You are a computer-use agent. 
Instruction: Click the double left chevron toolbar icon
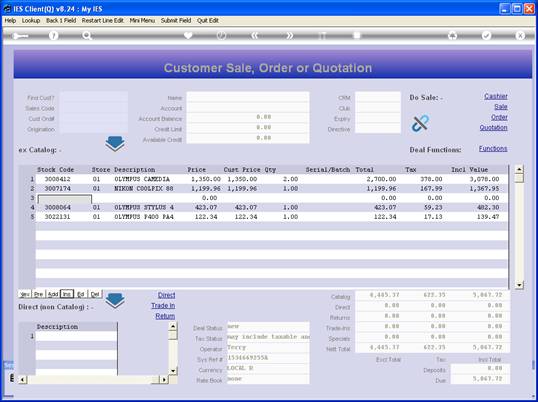[255, 35]
